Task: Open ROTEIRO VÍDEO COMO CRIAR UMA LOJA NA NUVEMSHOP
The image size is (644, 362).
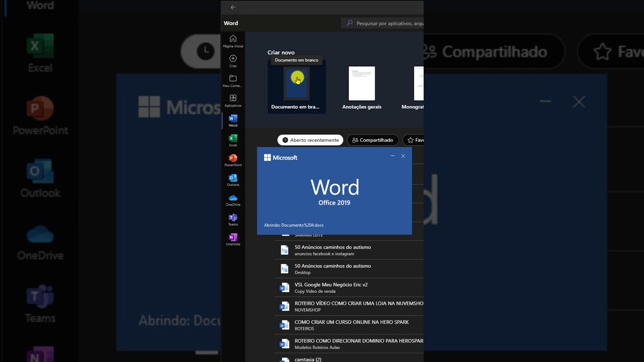Action: (x=349, y=306)
